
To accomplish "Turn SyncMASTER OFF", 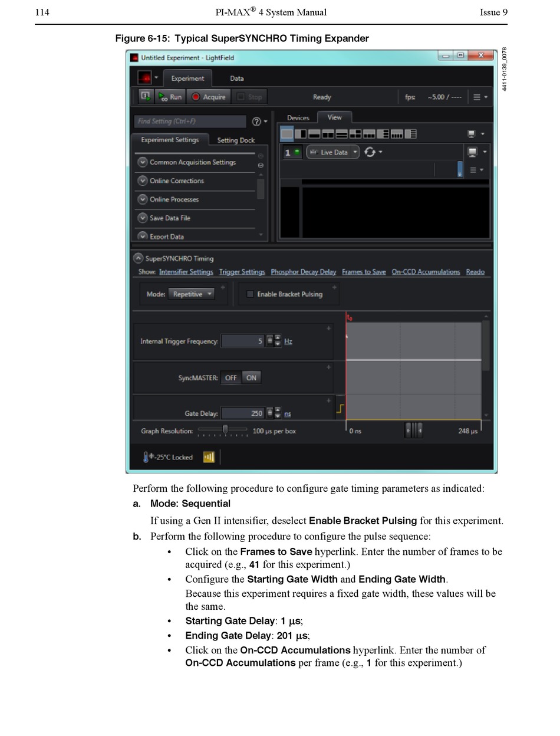I will 230,377.
